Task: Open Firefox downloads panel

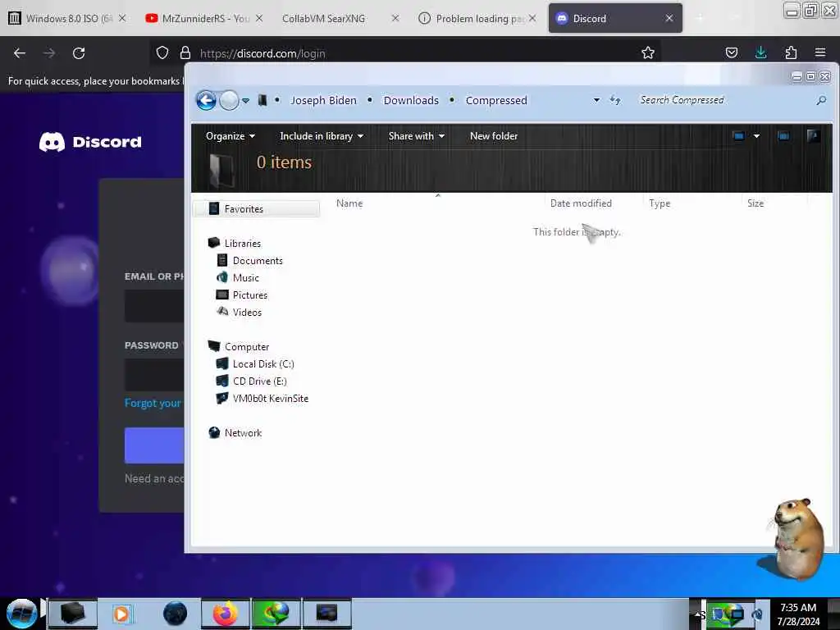Action: (760, 52)
